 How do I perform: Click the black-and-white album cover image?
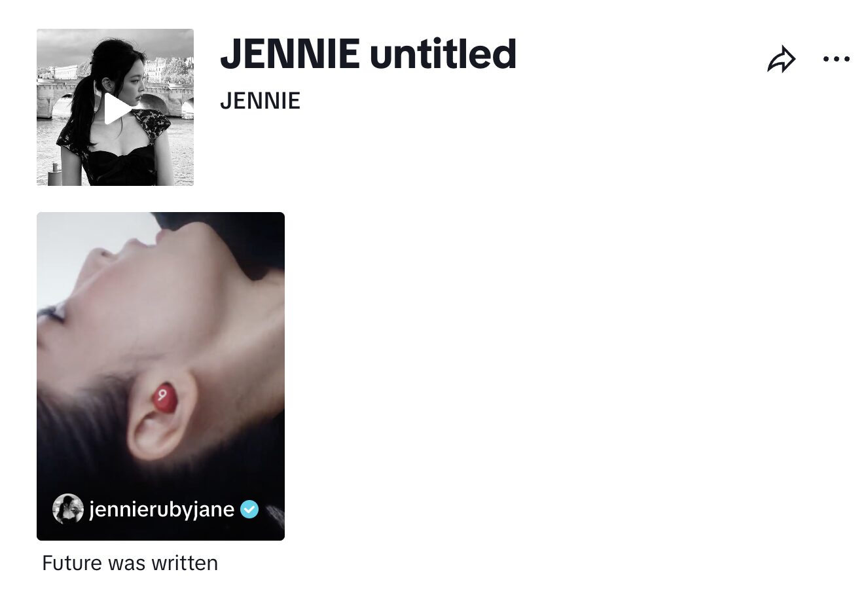115,107
